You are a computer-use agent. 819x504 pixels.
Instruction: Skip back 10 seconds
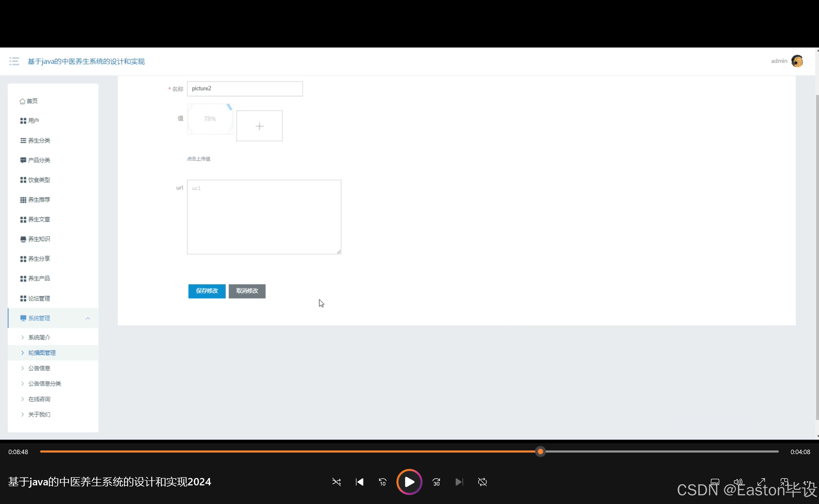[x=382, y=482]
